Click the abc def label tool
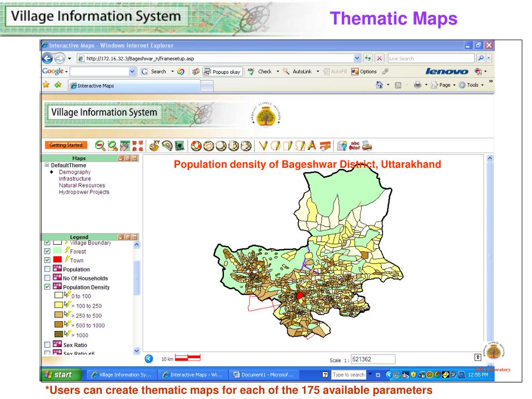The image size is (532, 399). tap(354, 146)
